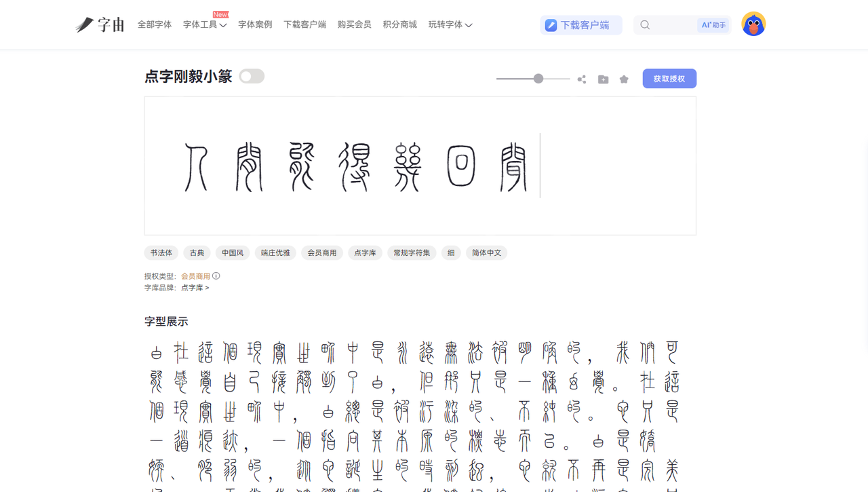Select the 书法体 tag

tap(161, 253)
